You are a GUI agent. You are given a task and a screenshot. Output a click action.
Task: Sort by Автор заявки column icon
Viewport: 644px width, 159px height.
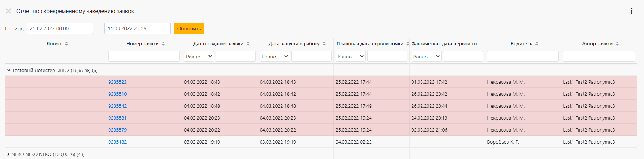[617, 44]
